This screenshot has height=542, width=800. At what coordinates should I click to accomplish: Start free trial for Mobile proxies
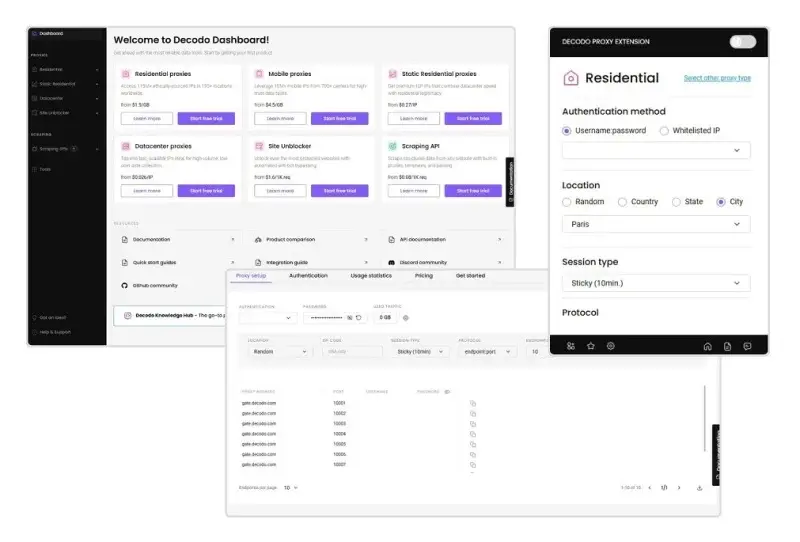tap(339, 118)
